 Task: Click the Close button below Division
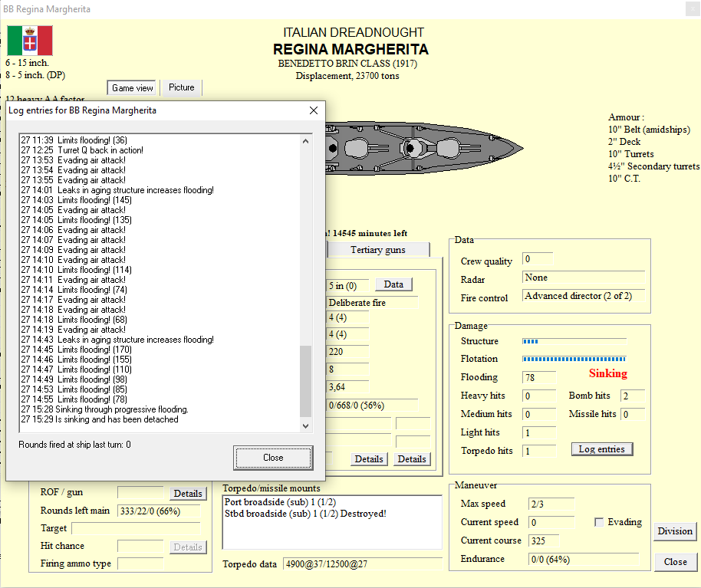pos(675,562)
